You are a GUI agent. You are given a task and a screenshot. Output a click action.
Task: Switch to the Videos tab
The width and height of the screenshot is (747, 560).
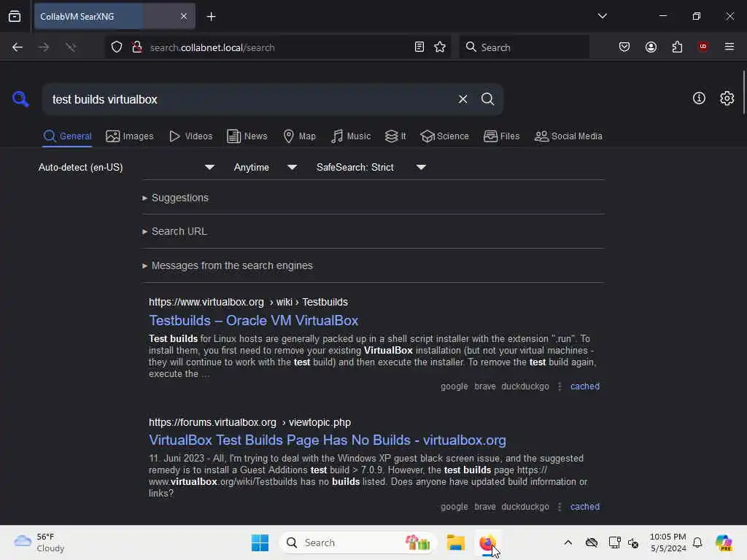(x=190, y=136)
